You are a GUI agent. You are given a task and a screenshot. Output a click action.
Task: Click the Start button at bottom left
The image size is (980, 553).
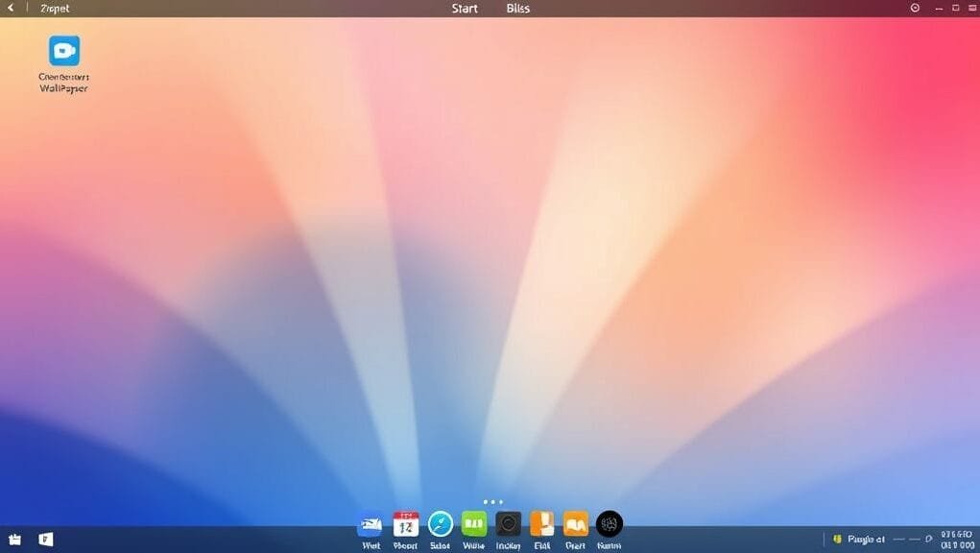(x=15, y=539)
